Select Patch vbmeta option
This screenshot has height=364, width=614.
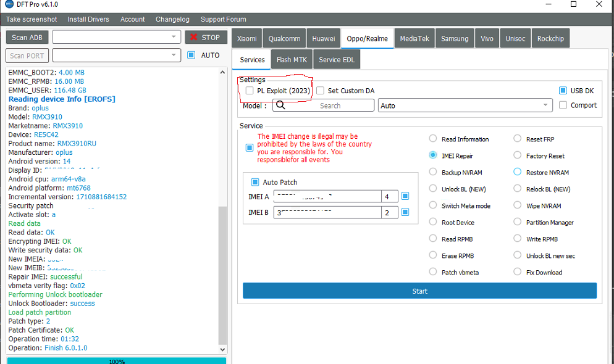click(432, 271)
